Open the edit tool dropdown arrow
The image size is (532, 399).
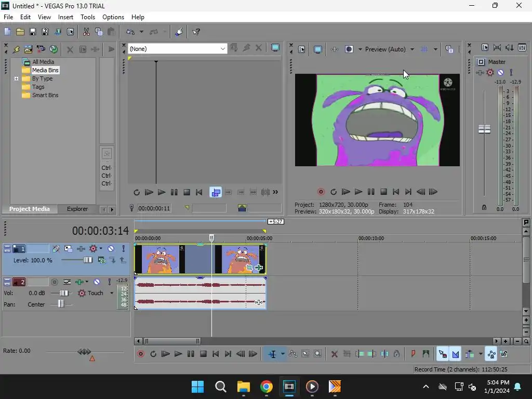point(283,354)
